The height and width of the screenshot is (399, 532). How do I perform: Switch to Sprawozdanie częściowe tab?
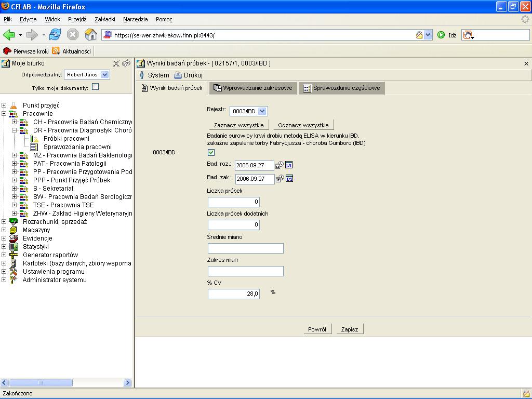click(342, 88)
